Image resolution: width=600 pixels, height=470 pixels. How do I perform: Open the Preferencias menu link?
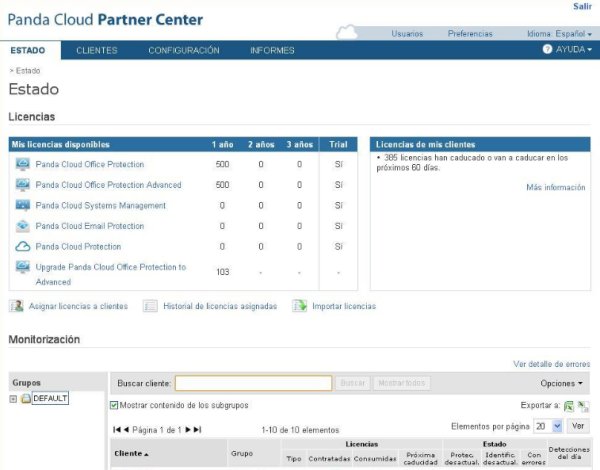click(470, 34)
